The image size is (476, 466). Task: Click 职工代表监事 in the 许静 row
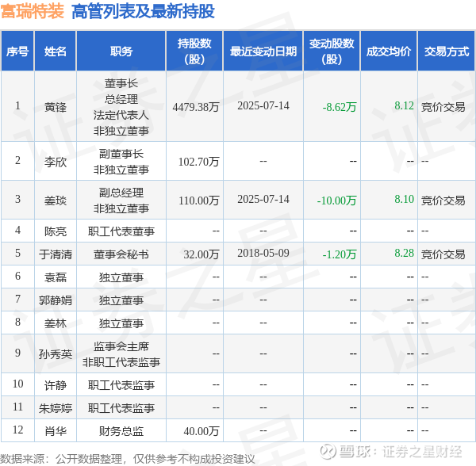tap(121, 385)
